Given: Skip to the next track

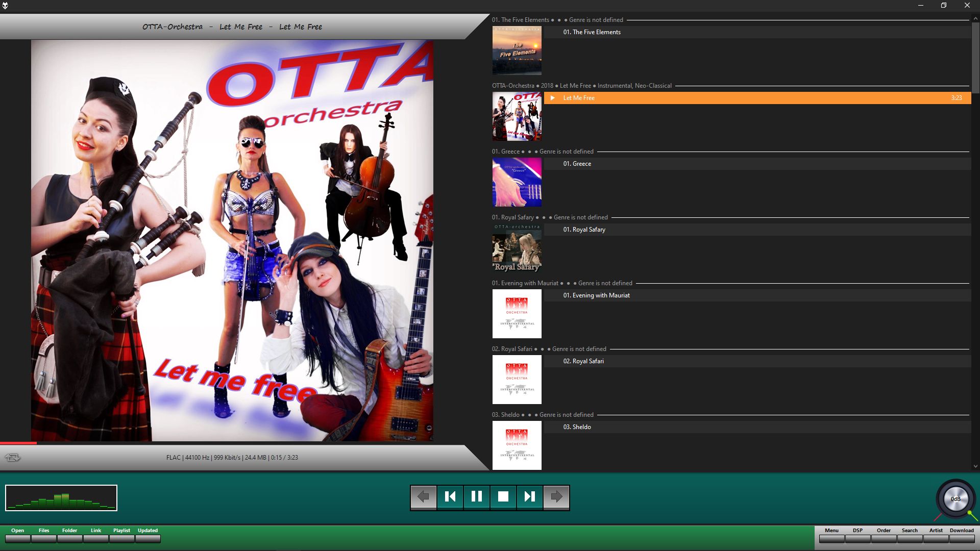Looking at the screenshot, I should point(530,496).
